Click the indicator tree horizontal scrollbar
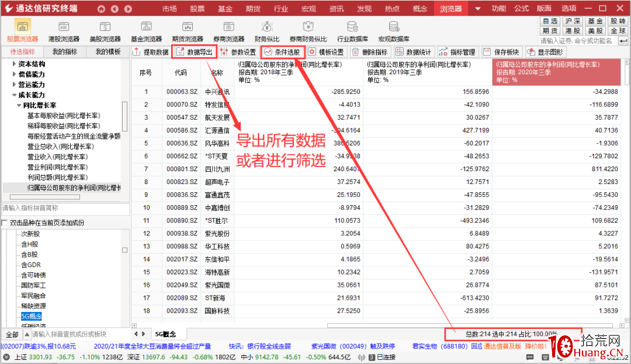Image resolution: width=631 pixels, height=364 pixels. [x=44, y=197]
